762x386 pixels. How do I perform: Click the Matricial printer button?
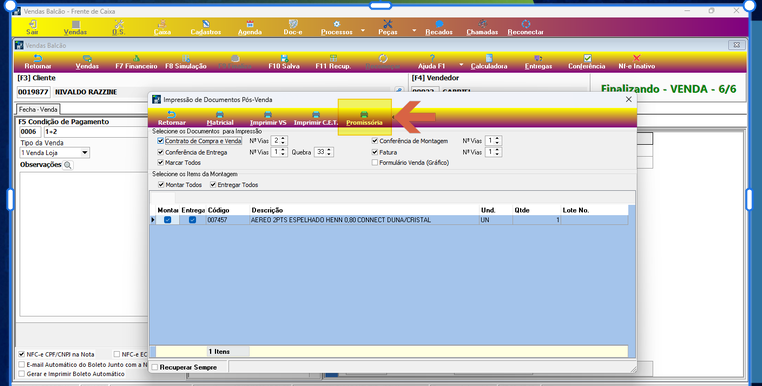[x=220, y=118]
